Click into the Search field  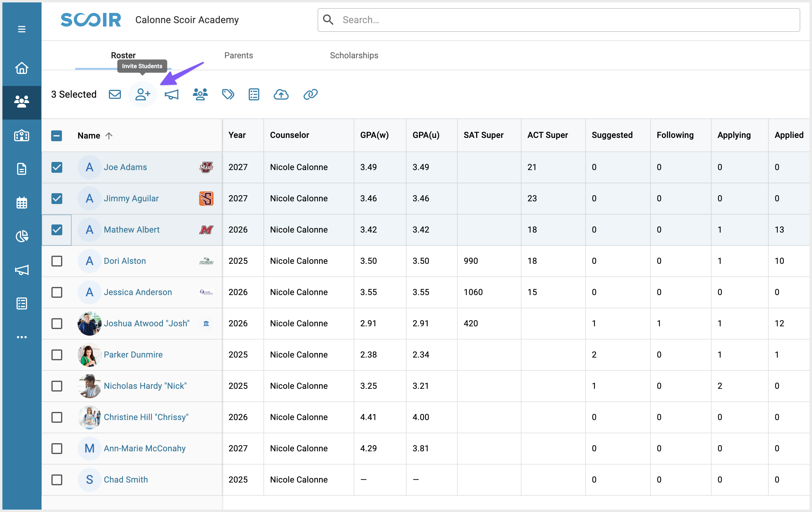point(558,20)
